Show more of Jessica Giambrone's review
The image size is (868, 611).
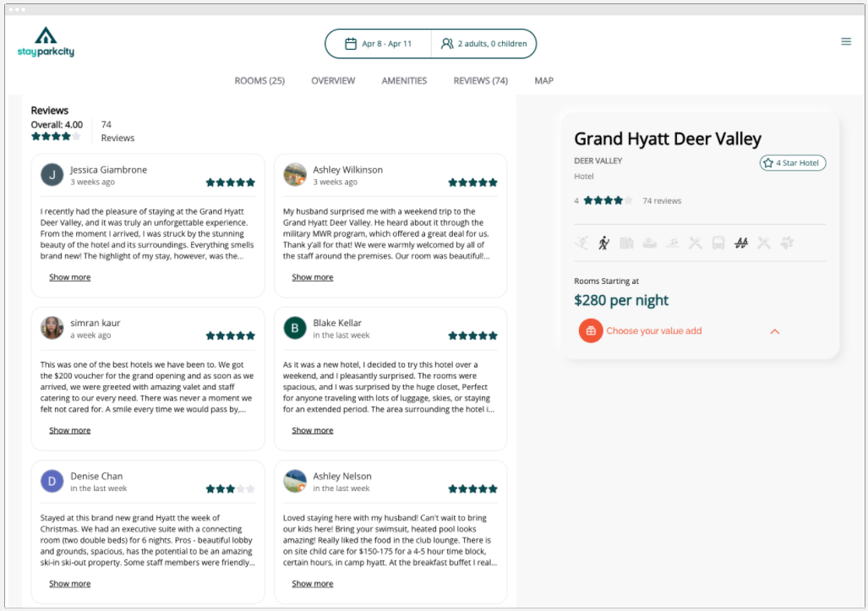tap(70, 277)
